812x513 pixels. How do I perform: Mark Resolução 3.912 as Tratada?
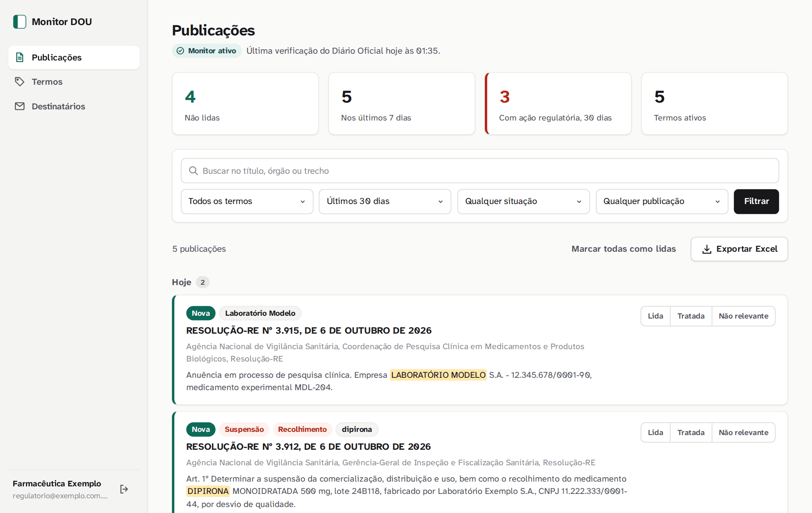(691, 432)
